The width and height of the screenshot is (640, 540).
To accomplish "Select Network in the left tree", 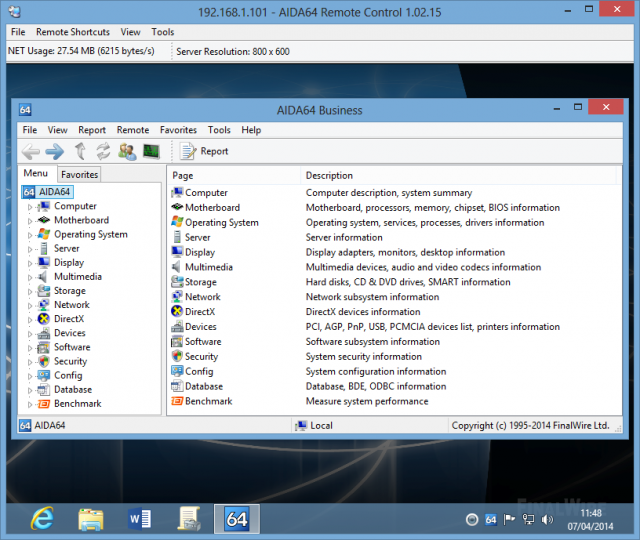I will [x=71, y=305].
